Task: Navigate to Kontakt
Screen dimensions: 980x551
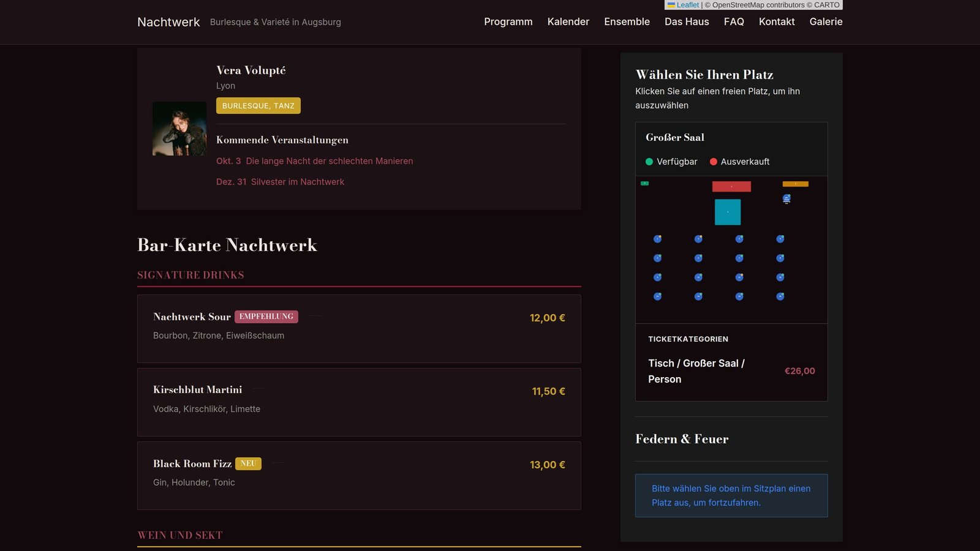Action: [x=777, y=21]
